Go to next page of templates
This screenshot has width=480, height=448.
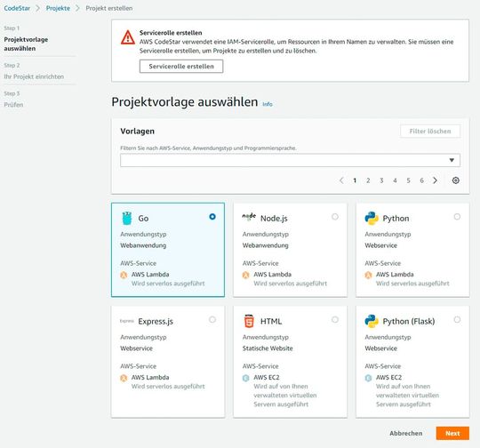click(435, 180)
